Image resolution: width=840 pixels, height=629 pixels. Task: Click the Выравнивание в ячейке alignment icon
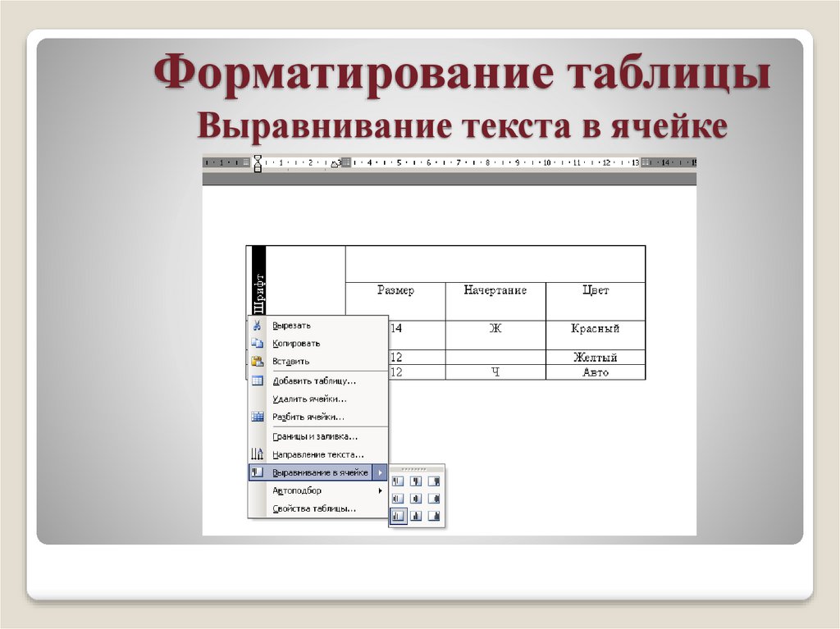258,471
